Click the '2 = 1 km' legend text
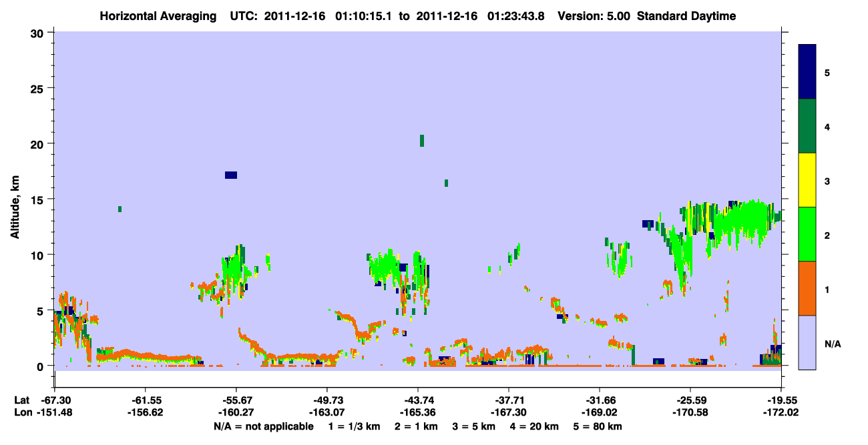This screenshot has height=445, width=868. coord(416,426)
